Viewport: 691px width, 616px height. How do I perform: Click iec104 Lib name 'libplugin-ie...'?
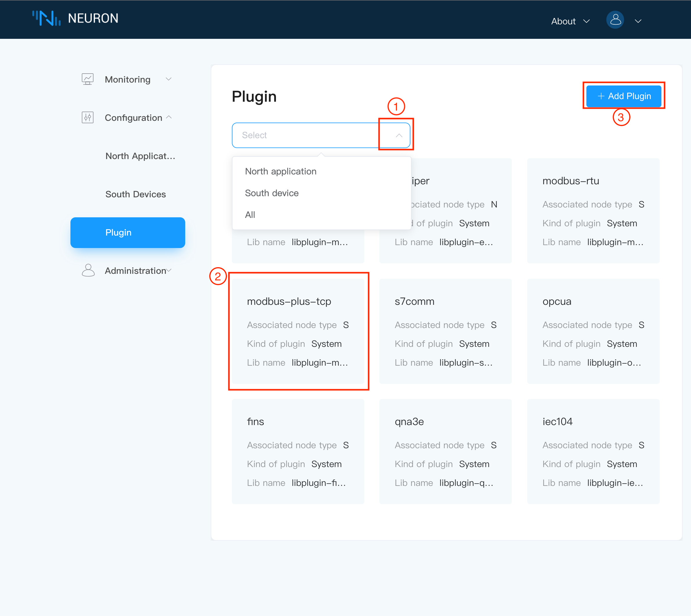click(x=615, y=483)
